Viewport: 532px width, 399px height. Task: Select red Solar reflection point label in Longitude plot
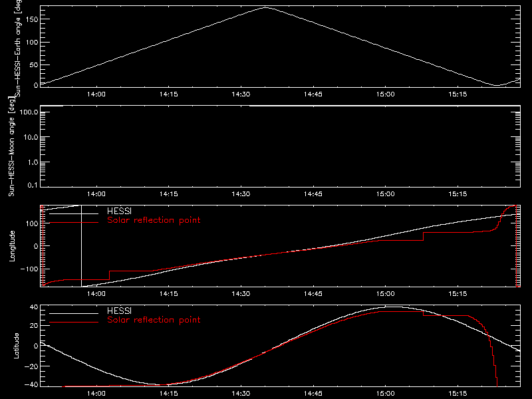[154, 220]
